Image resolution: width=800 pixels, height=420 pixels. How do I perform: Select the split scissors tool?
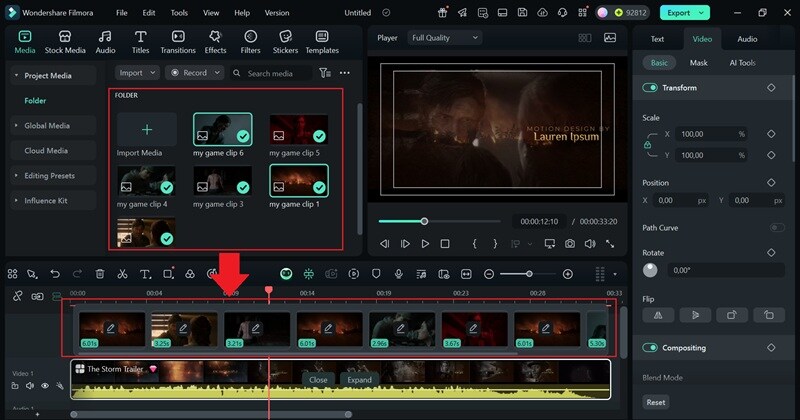click(122, 274)
